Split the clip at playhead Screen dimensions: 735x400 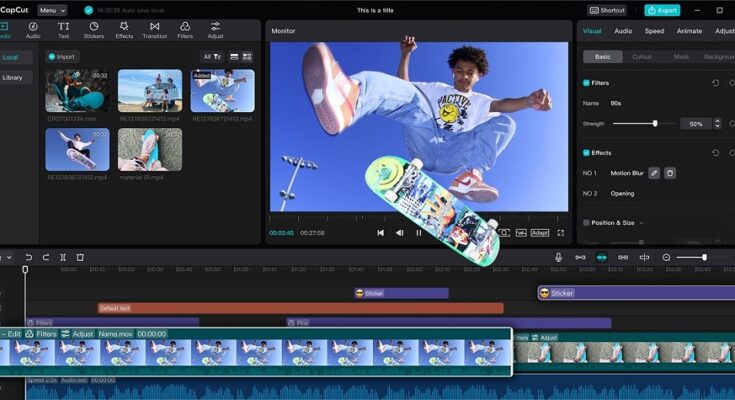click(x=63, y=257)
